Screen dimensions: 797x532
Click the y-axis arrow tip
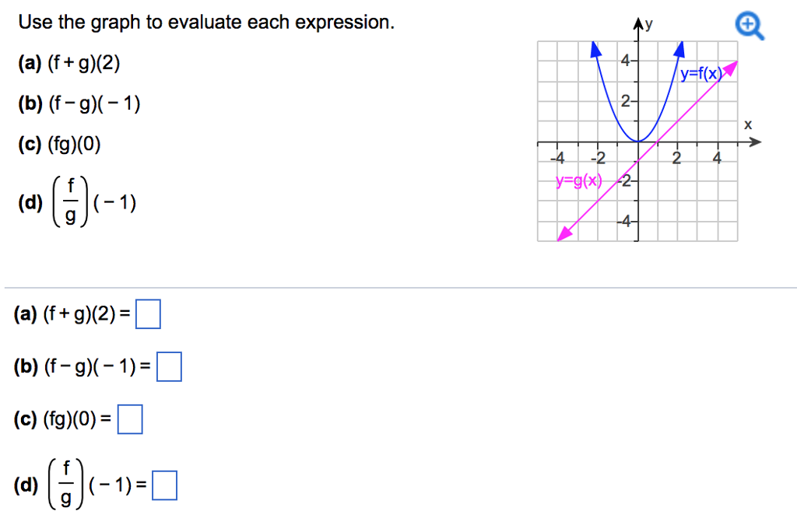click(638, 23)
